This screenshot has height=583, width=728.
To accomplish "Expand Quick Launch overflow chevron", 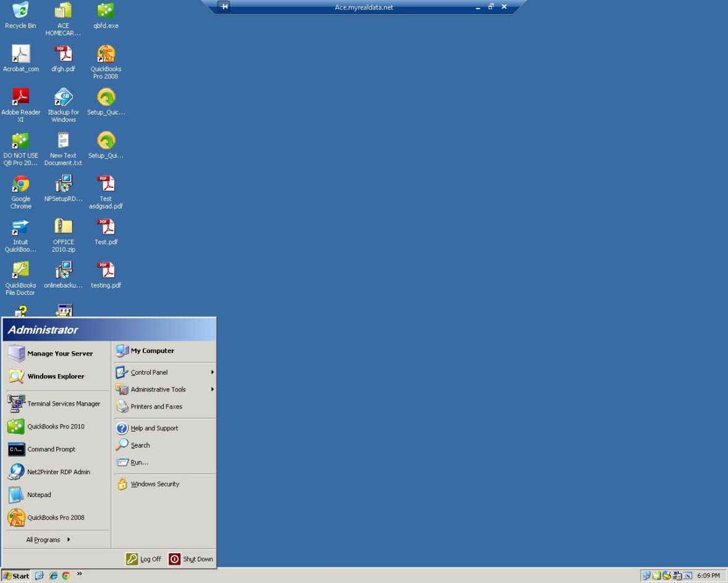I will [79, 574].
